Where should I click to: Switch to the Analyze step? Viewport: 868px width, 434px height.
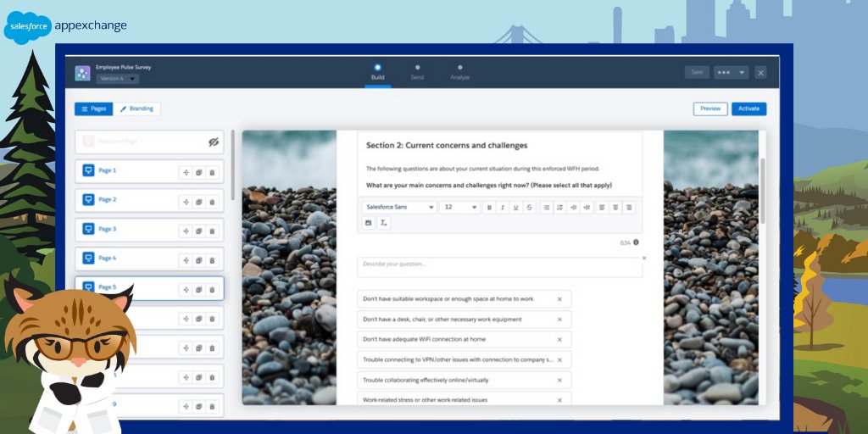[460, 73]
